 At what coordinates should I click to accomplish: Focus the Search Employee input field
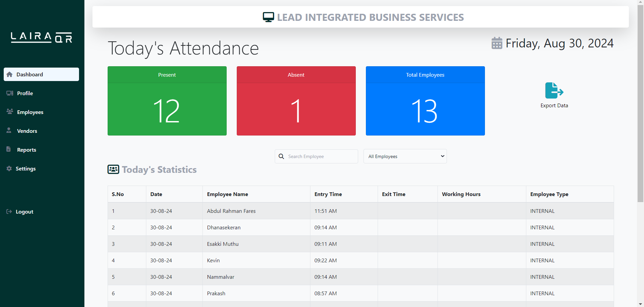coord(320,156)
